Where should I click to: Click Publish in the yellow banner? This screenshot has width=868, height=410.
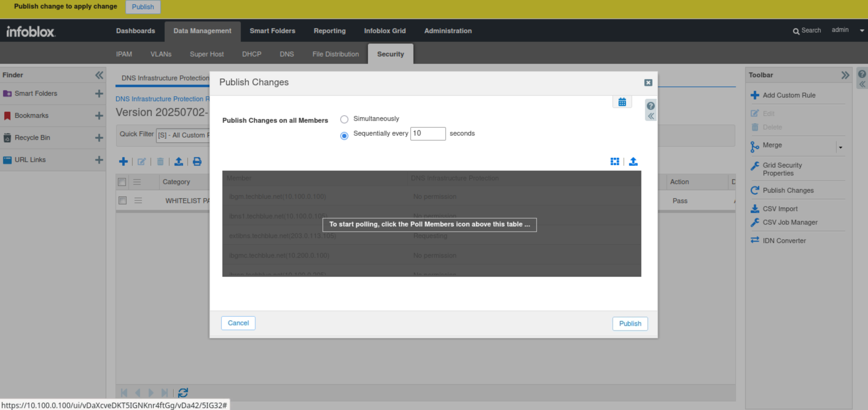click(x=143, y=7)
